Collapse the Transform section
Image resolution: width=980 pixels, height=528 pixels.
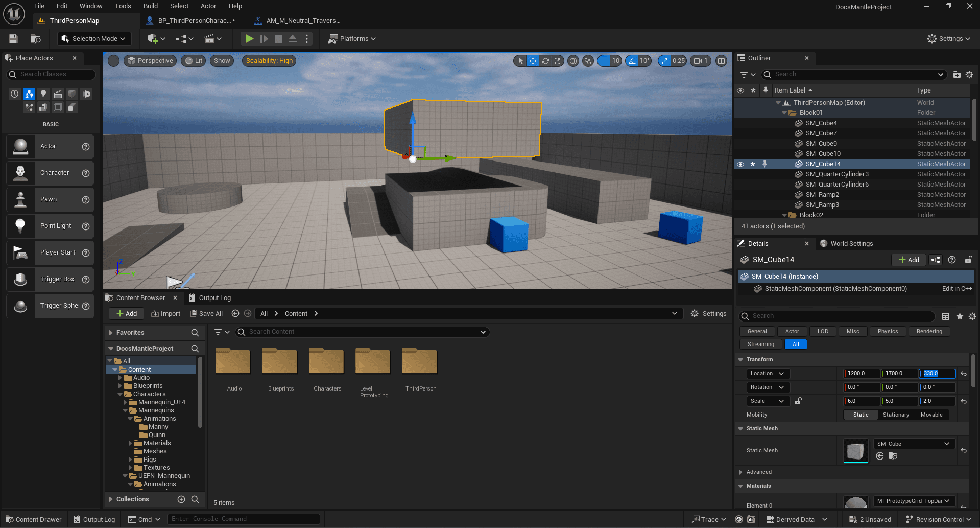pos(740,360)
